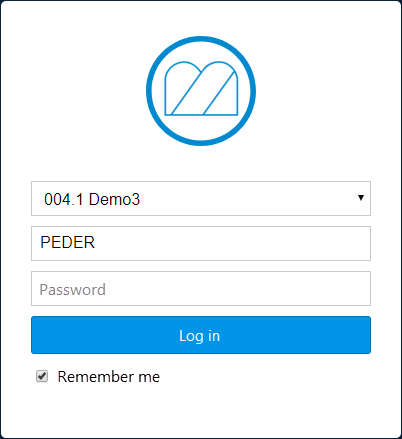Click the small black dropdown arrow
Viewport: 402px width, 439px height.
(x=361, y=198)
